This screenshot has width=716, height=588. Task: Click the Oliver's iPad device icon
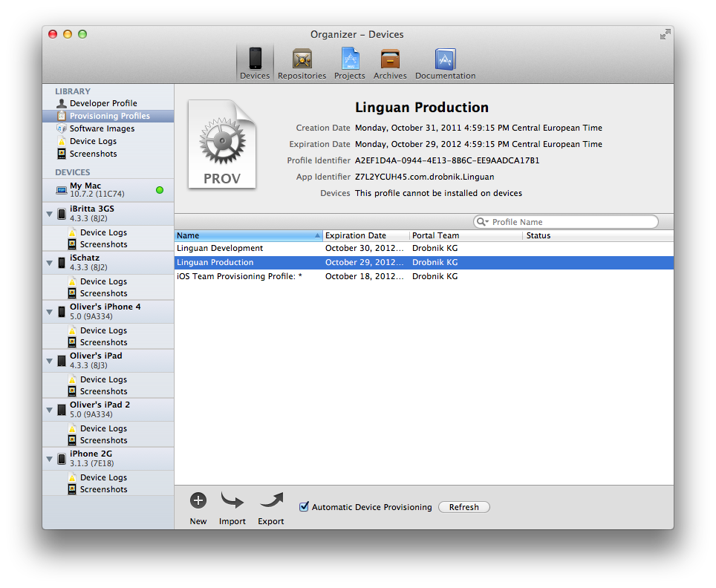coord(62,361)
